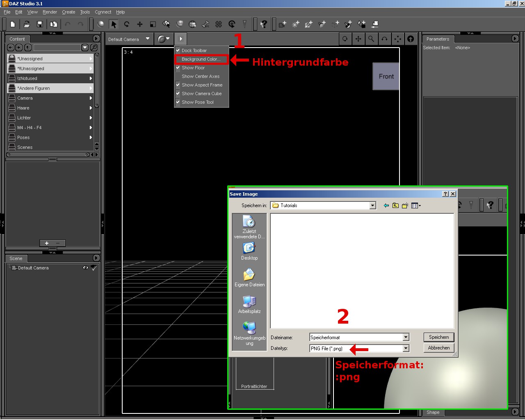Click the Speichern button
The width and height of the screenshot is (525, 420).
439,337
